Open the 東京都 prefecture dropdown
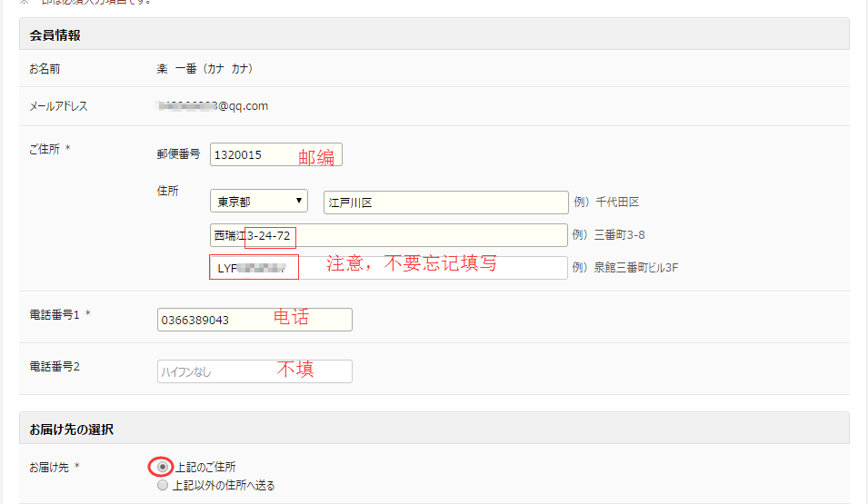 coord(259,202)
